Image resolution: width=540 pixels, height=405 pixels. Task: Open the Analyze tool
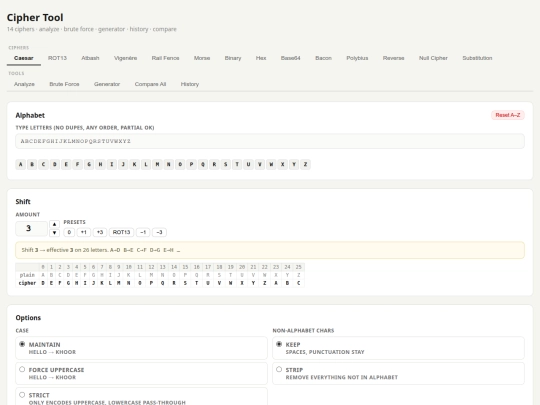24,84
